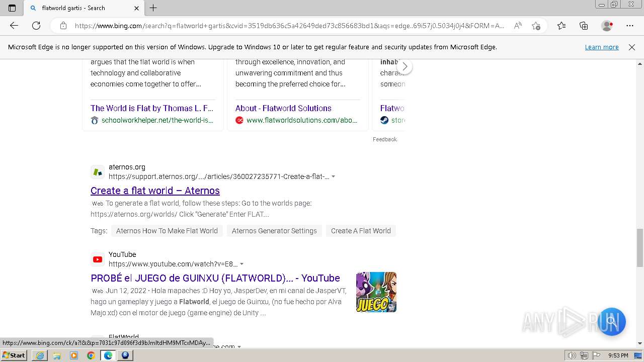644x362 pixels.
Task: Open schoolworkhelper.net source link
Action: 157,120
